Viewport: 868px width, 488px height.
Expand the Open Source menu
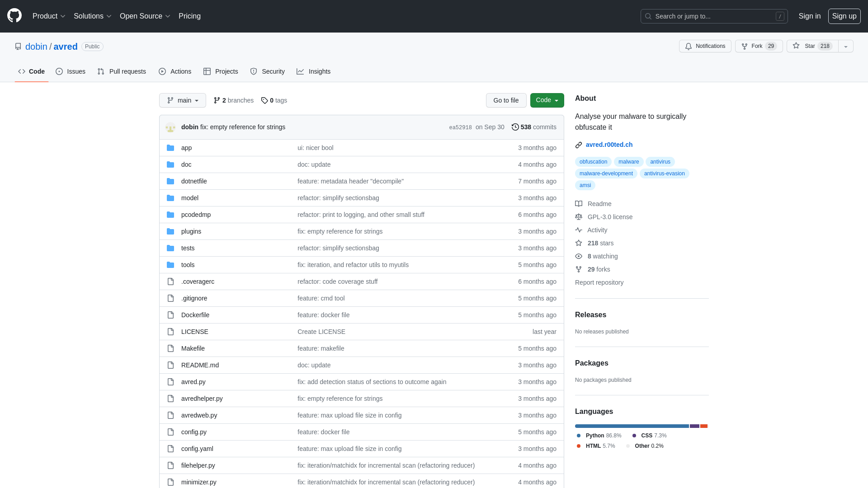tap(145, 16)
